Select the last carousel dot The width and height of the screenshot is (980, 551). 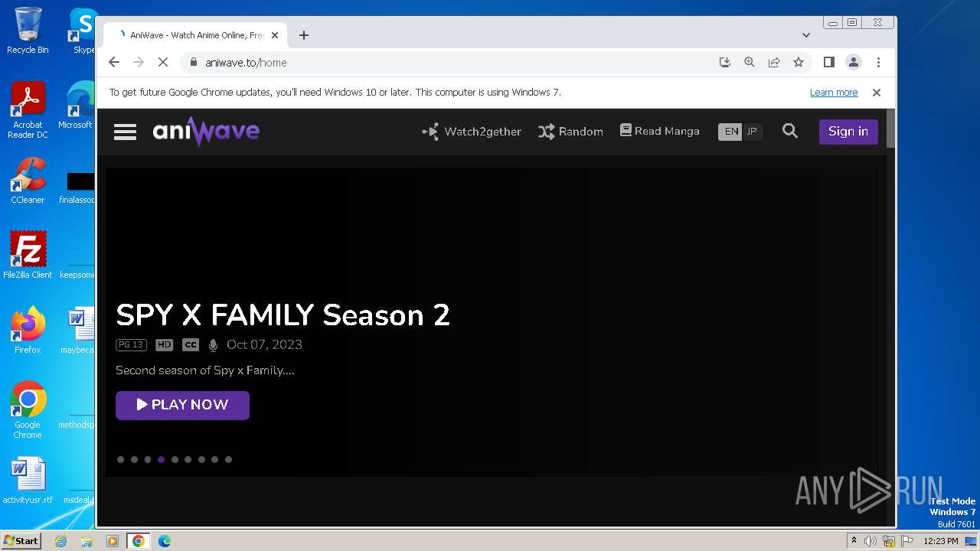(x=228, y=459)
